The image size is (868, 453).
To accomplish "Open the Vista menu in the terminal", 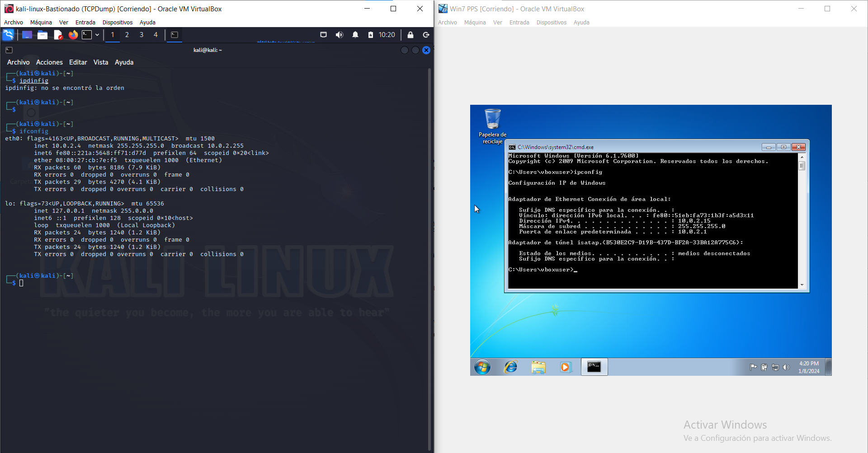I will (x=101, y=62).
